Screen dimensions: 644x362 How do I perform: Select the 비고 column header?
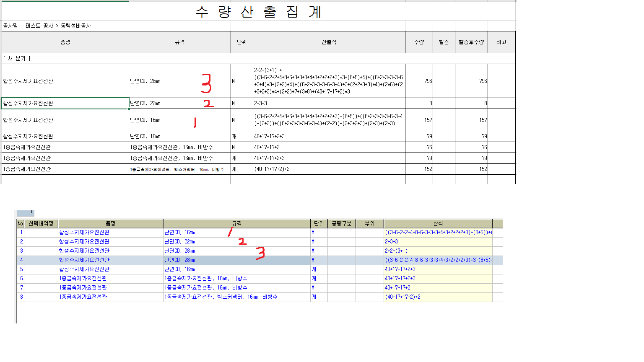(501, 42)
